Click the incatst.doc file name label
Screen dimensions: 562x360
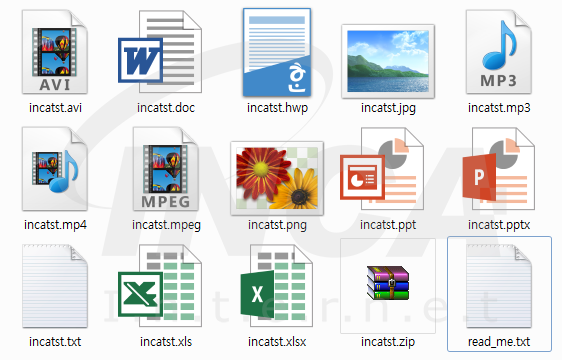[x=166, y=108]
